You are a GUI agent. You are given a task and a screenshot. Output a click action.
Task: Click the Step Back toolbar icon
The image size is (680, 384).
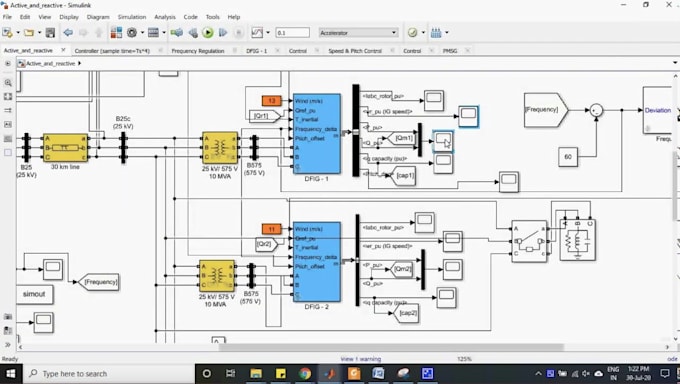tap(193, 33)
